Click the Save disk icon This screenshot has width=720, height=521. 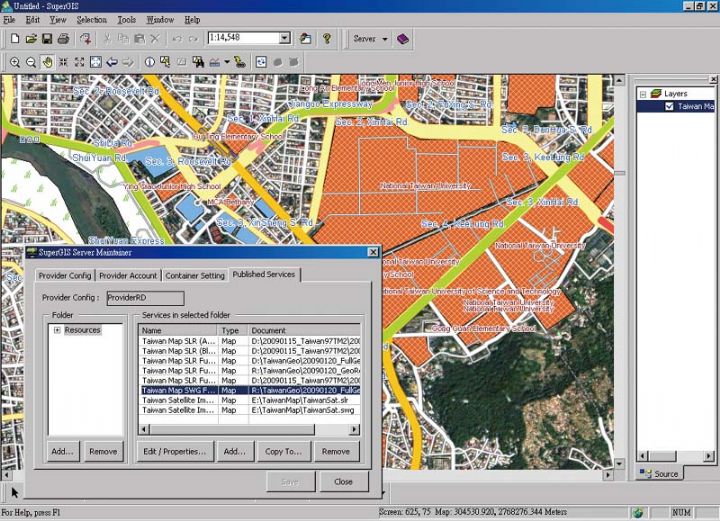(47, 38)
